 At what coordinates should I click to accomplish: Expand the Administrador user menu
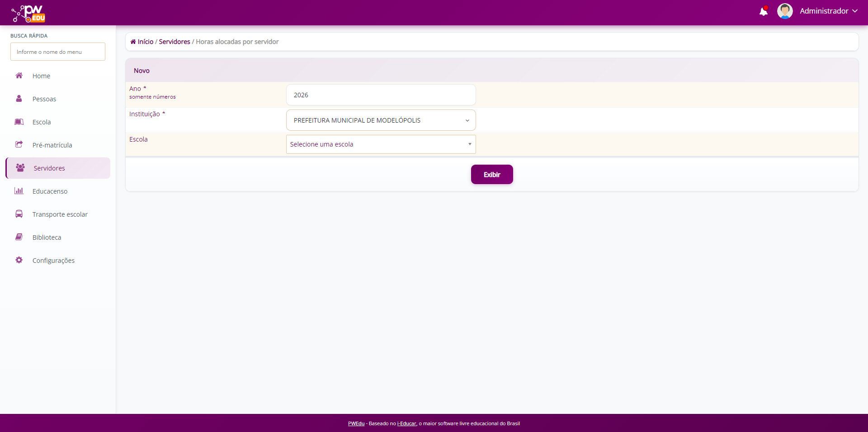point(828,11)
